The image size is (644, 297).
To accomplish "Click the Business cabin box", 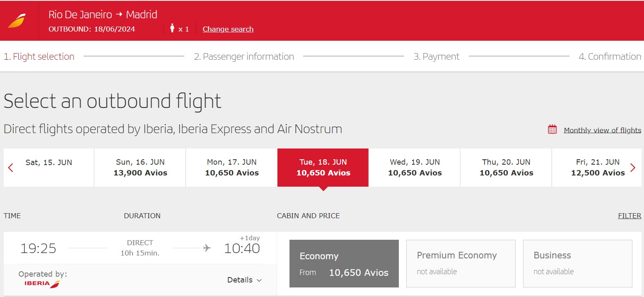I will pyautogui.click(x=578, y=263).
